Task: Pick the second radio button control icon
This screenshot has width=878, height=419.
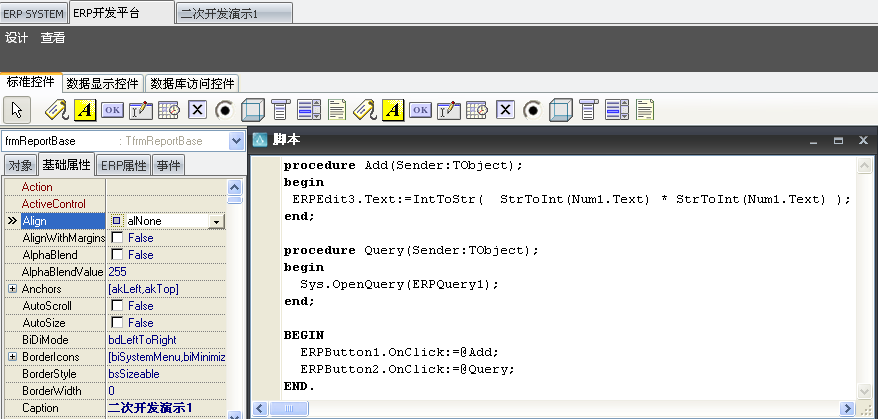Action: (x=533, y=110)
